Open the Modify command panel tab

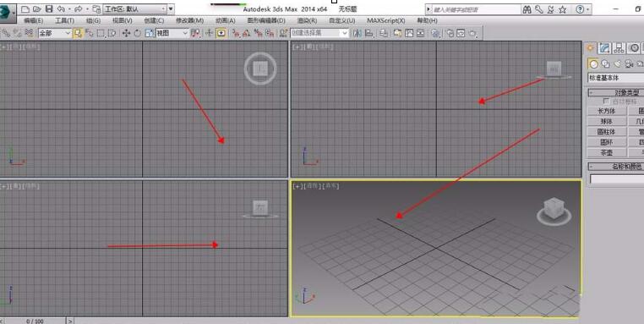[x=604, y=48]
